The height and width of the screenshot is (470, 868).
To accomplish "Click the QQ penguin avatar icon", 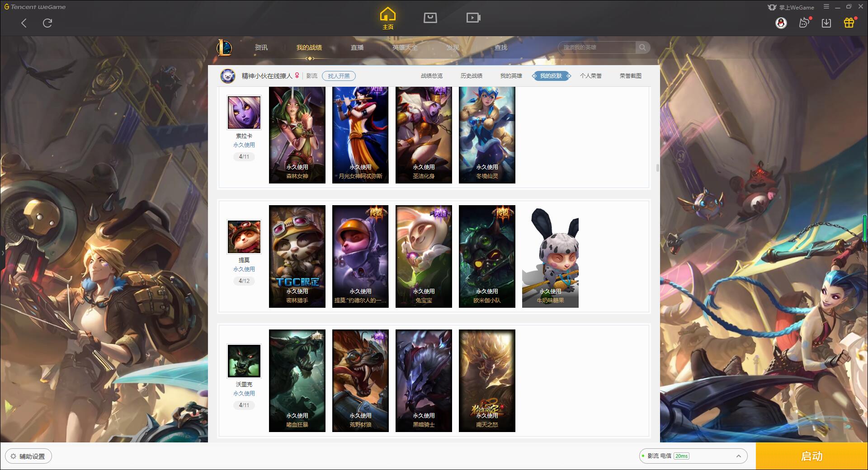I will 781,23.
